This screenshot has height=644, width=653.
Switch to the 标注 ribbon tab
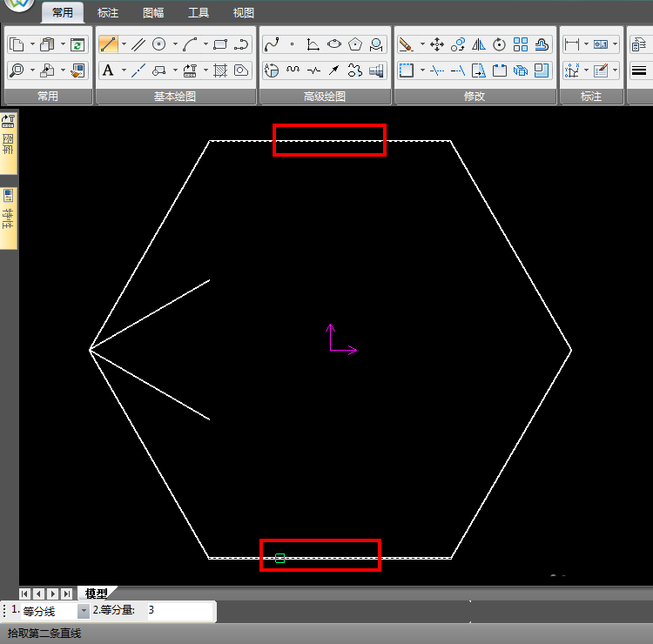click(108, 13)
